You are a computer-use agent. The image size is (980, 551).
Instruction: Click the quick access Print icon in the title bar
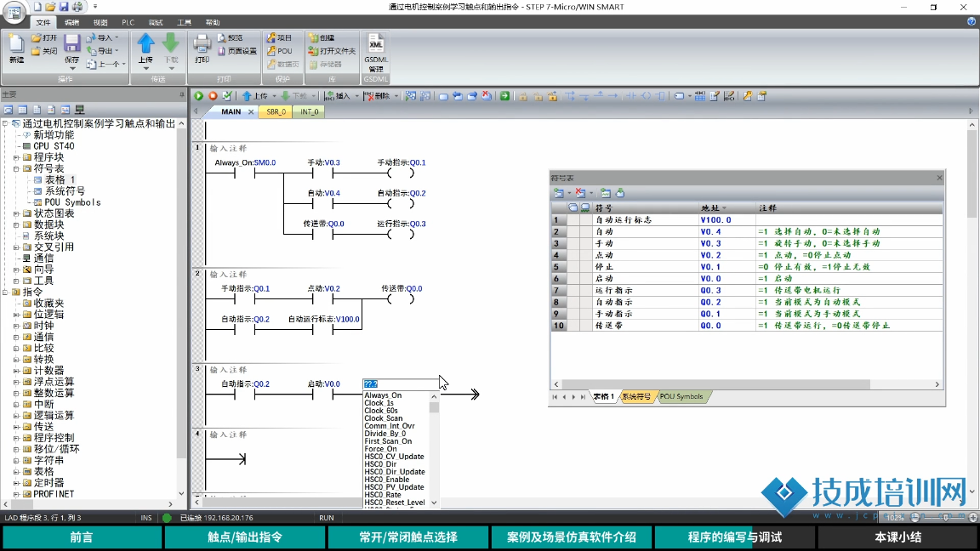[77, 7]
